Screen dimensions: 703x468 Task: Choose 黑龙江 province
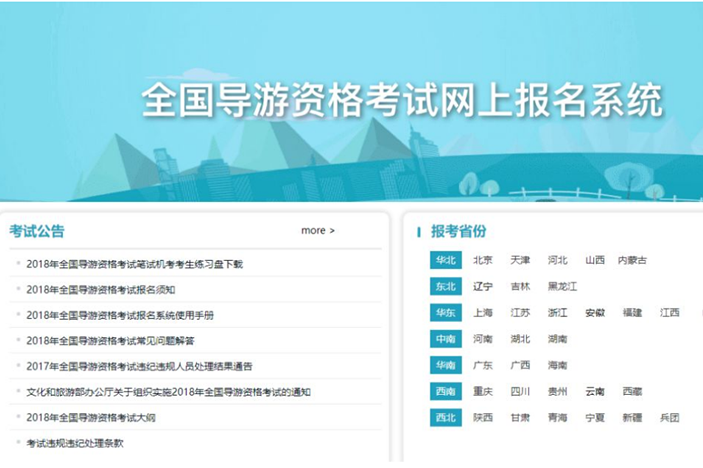562,286
